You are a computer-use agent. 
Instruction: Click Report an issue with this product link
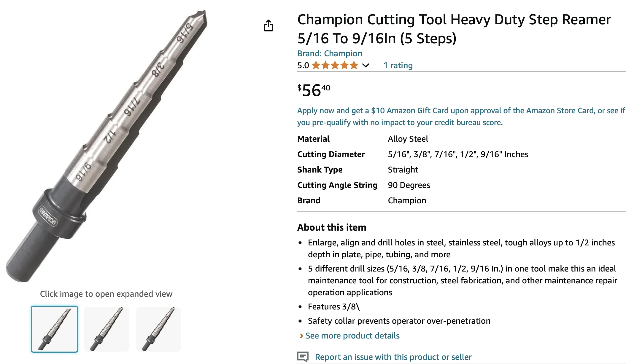[393, 357]
